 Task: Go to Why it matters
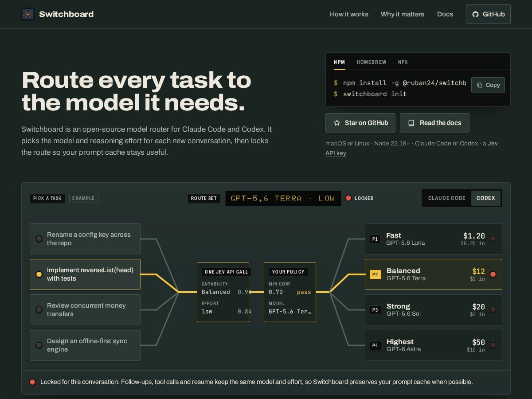click(x=403, y=14)
